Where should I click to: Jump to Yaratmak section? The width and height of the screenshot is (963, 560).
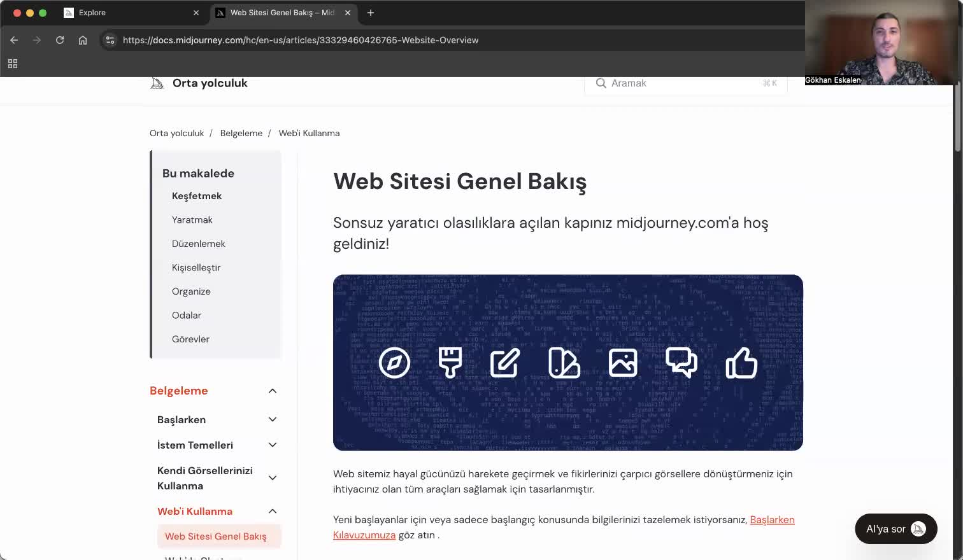pos(192,220)
